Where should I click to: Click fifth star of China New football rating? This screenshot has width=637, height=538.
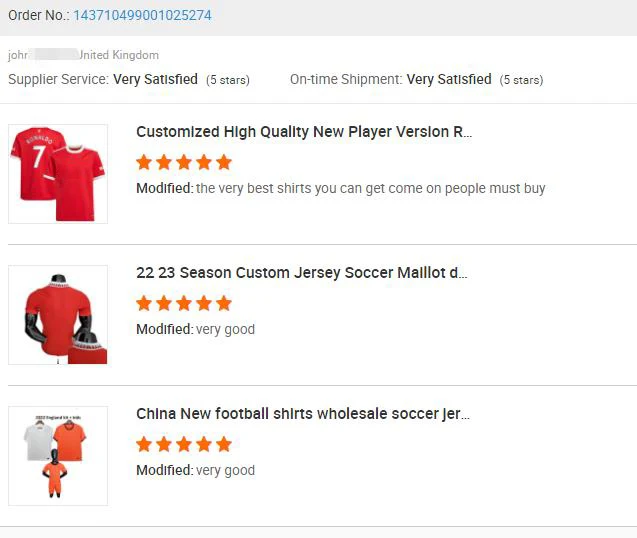tap(224, 444)
